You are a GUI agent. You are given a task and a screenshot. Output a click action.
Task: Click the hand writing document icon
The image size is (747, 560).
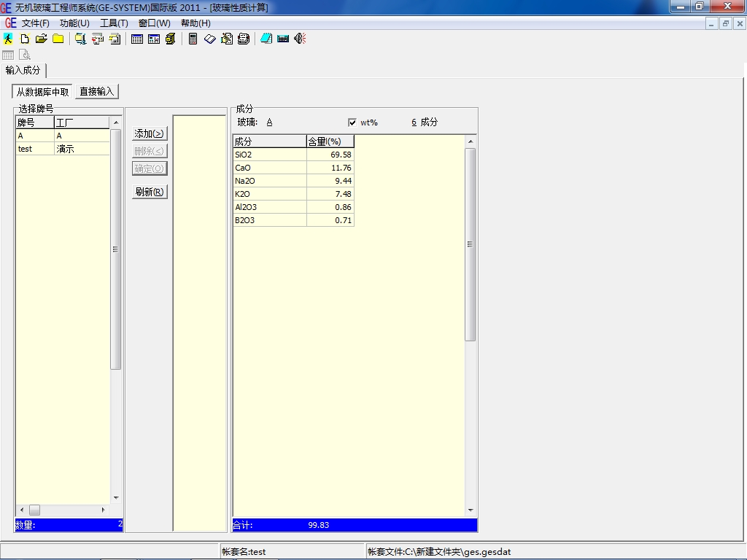[x=227, y=39]
